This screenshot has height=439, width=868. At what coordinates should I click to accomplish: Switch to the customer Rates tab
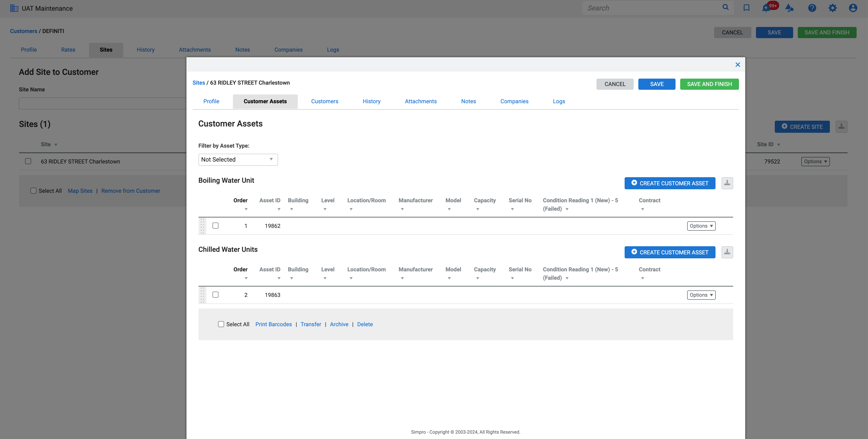click(68, 50)
